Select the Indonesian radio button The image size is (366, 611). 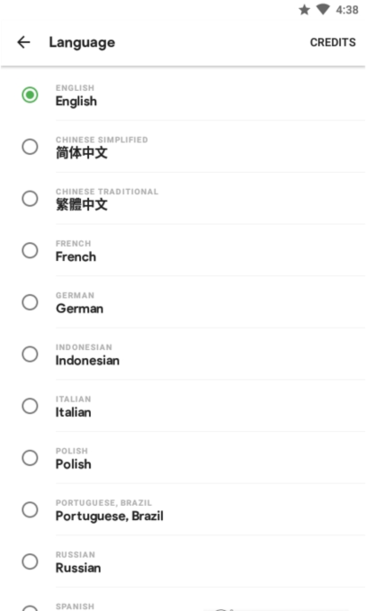30,354
